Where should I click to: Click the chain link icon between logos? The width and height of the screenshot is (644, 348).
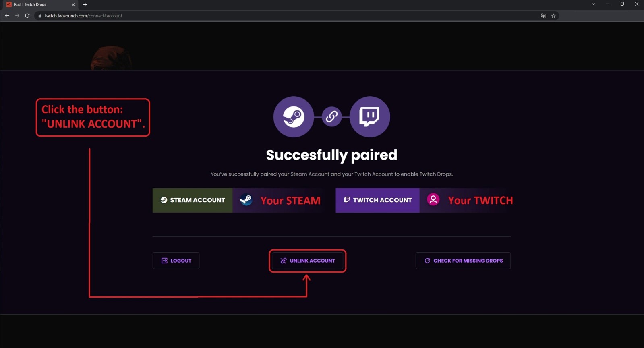click(x=331, y=117)
